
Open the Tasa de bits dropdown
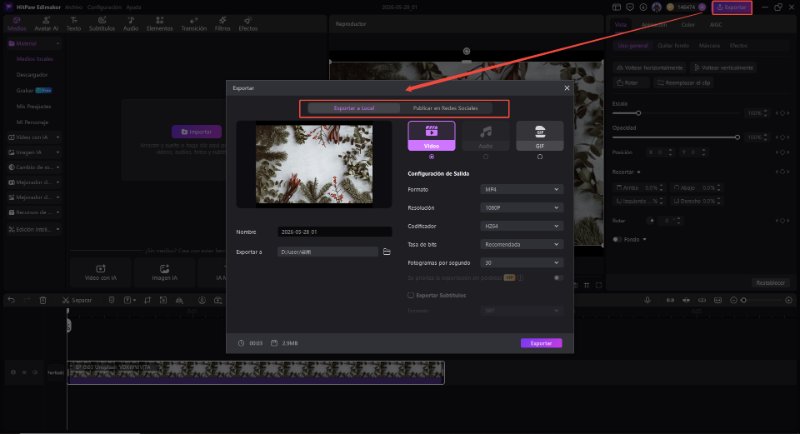tap(521, 244)
